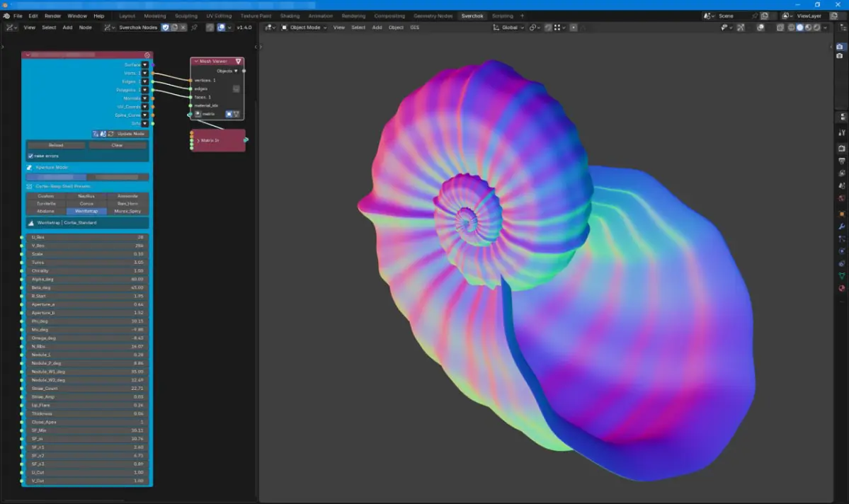
Task: Add a new workspace with the plus tab
Action: point(522,16)
